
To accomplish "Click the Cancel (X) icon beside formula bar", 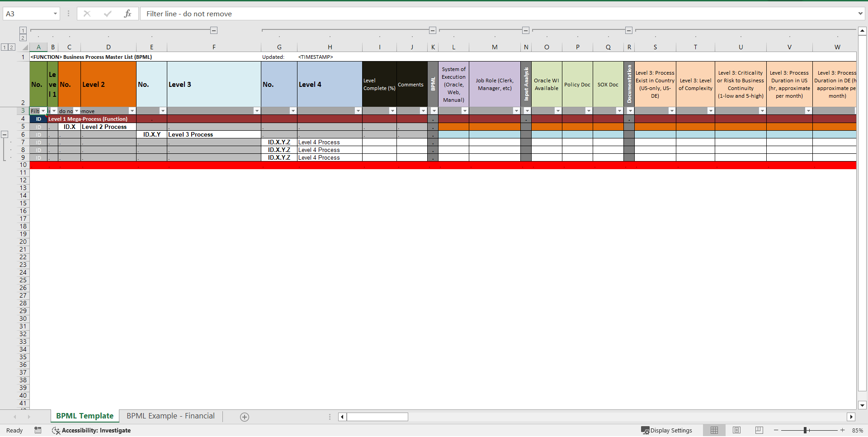I will (87, 14).
